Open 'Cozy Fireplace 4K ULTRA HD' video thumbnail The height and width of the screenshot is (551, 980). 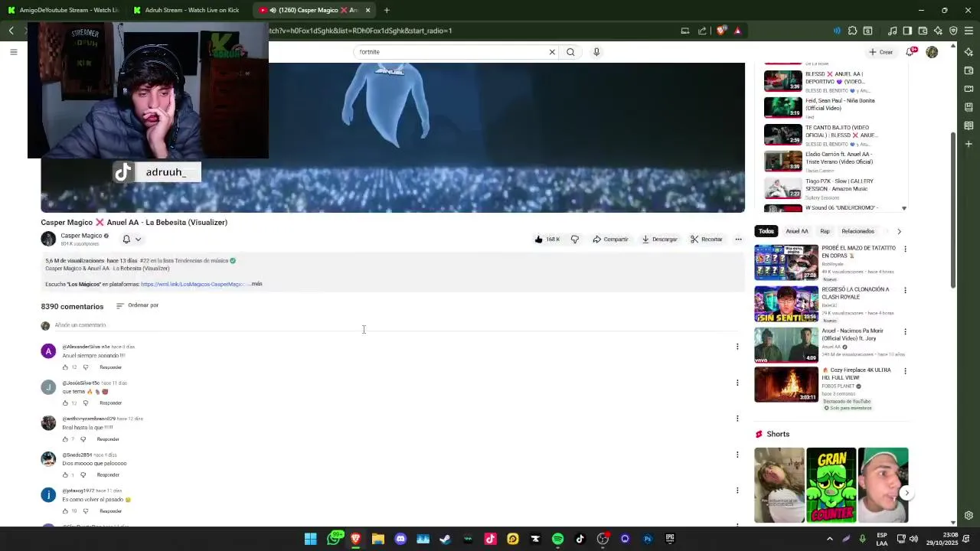[x=786, y=385]
